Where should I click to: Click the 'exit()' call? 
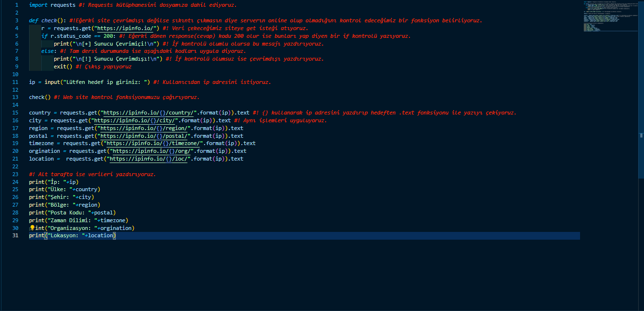point(63,67)
